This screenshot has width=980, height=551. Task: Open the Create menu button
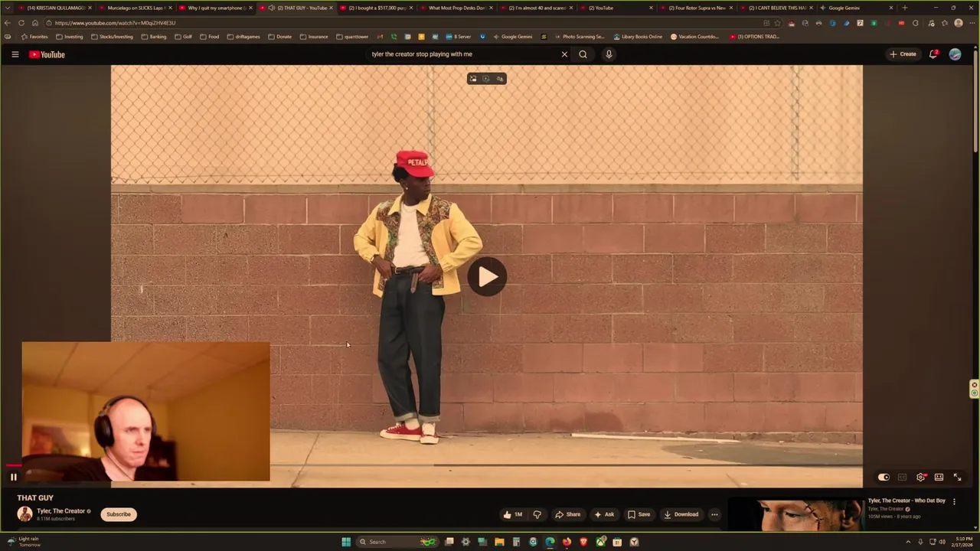click(903, 54)
